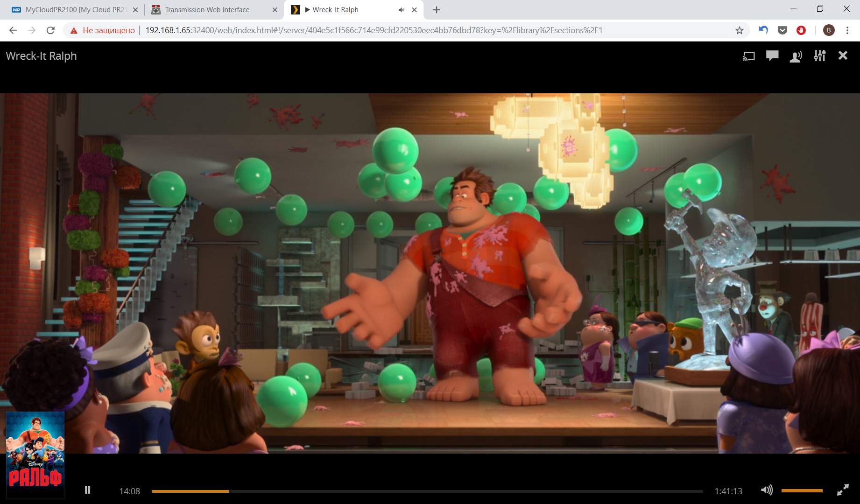The width and height of the screenshot is (860, 504).
Task: Open a new browser tab
Action: 437,10
